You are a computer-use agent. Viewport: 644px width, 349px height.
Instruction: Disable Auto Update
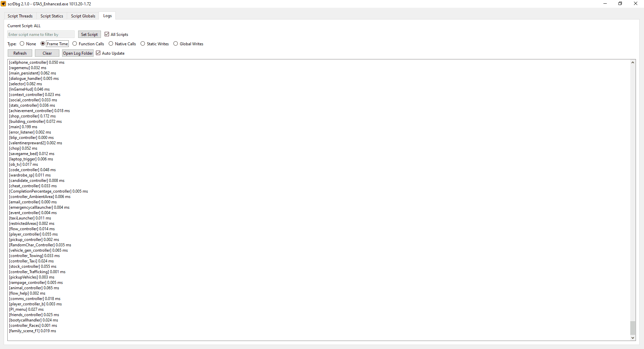pyautogui.click(x=98, y=53)
